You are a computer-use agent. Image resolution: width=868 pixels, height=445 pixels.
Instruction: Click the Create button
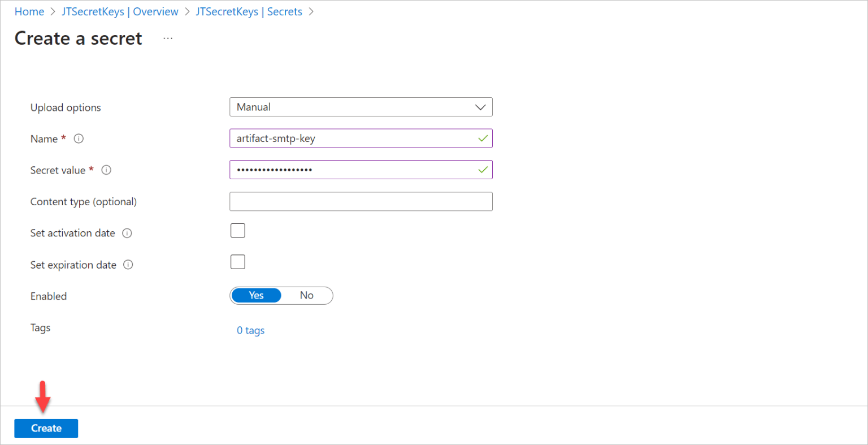click(46, 428)
